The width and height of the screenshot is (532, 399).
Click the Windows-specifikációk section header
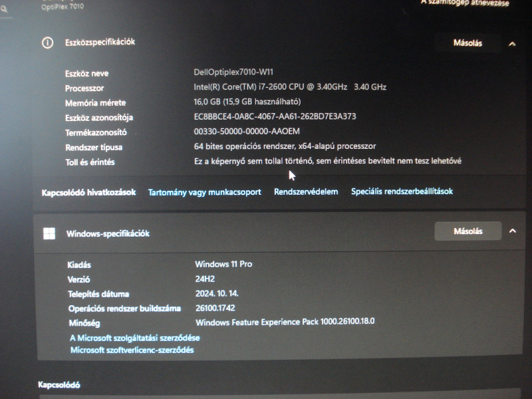click(108, 233)
